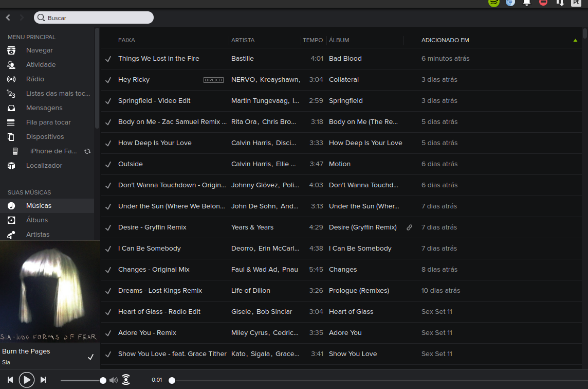The height and width of the screenshot is (389, 588).
Task: Click the Burn the Pages now-playing title
Action: tap(26, 351)
